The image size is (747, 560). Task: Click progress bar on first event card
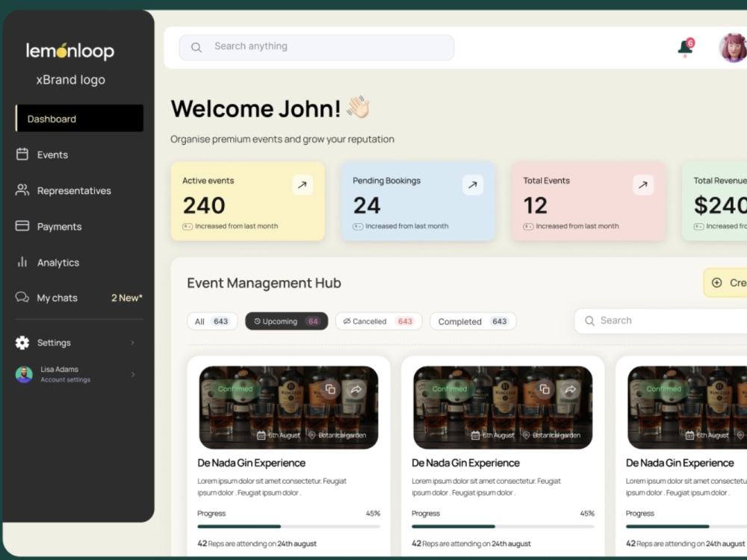point(288,526)
